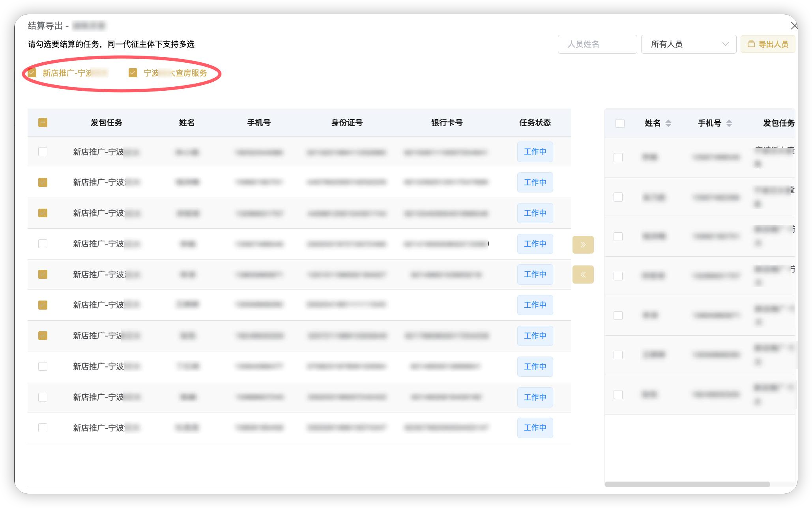Image resolution: width=812 pixels, height=508 pixels.
Task: Click the 任务状态 column header
Action: click(x=535, y=123)
